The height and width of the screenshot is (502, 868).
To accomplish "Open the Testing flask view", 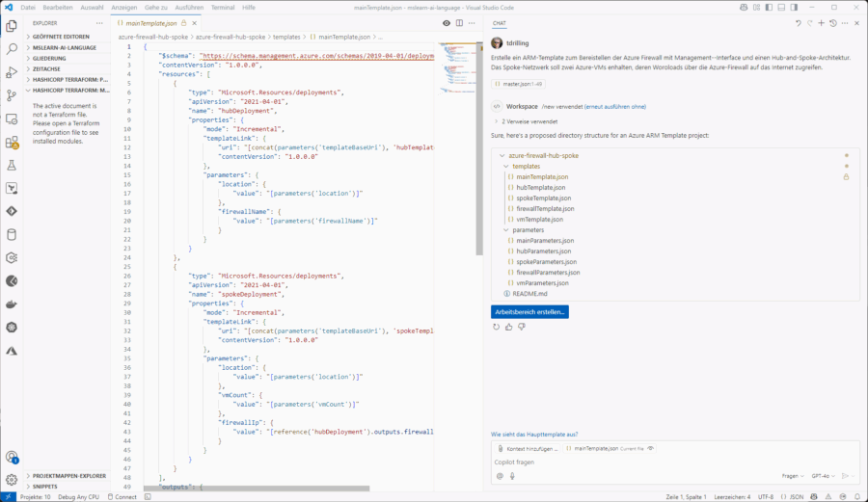I will [12, 166].
